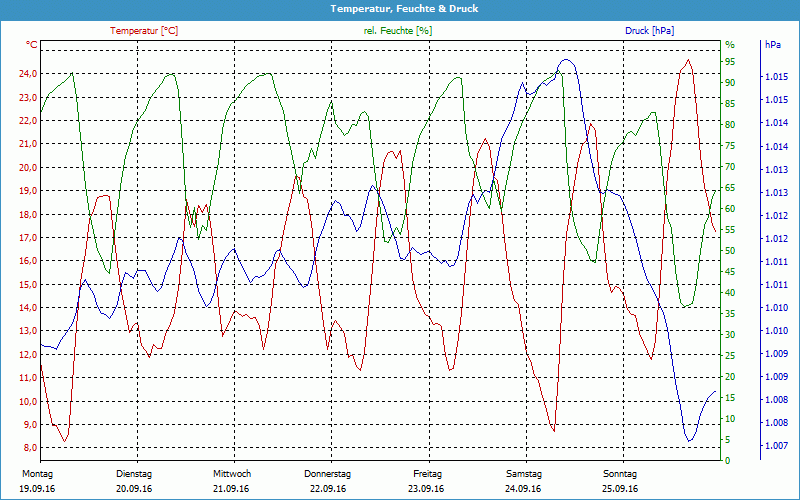The width and height of the screenshot is (800, 500).
Task: Click the date "22.09.16"
Action: coord(328,489)
